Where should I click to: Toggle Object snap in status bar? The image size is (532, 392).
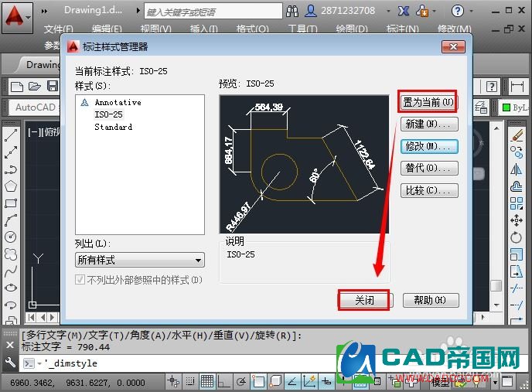pos(258,382)
